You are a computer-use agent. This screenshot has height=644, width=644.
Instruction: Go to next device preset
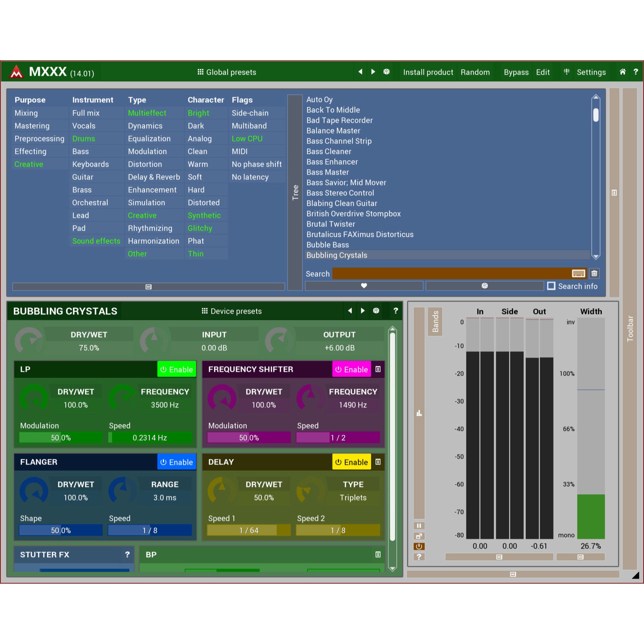point(363,311)
